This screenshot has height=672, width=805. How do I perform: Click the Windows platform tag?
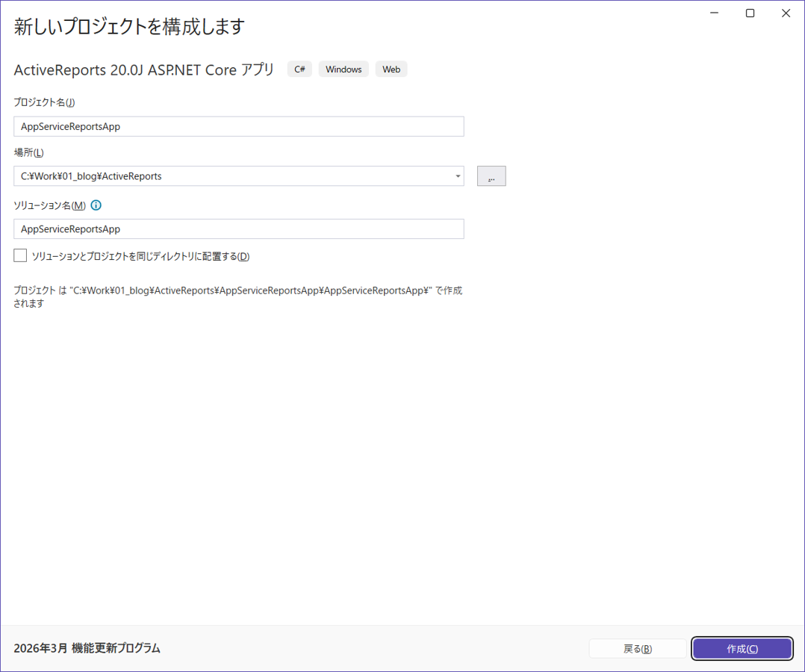click(344, 69)
